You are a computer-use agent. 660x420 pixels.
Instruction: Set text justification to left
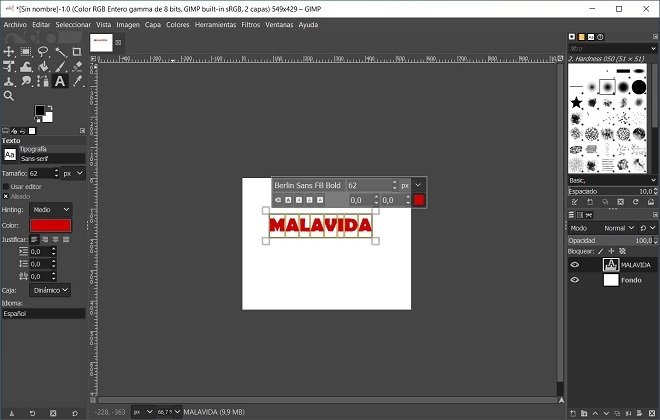tap(35, 239)
